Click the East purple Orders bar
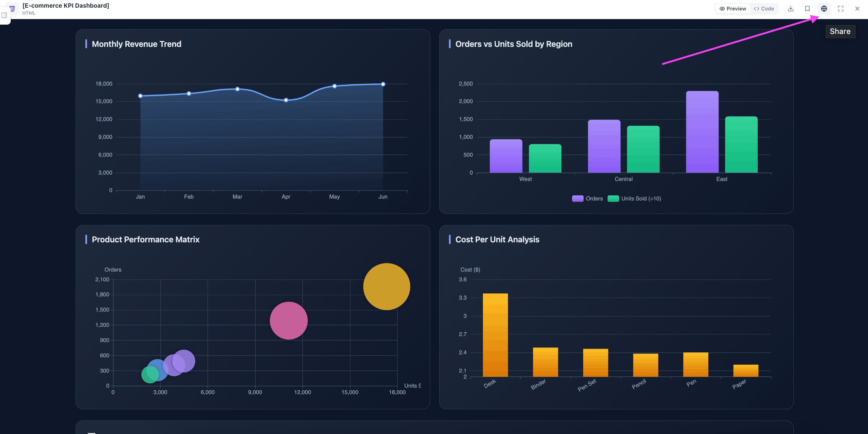Screen dimensions: 868x434 (x=702, y=132)
